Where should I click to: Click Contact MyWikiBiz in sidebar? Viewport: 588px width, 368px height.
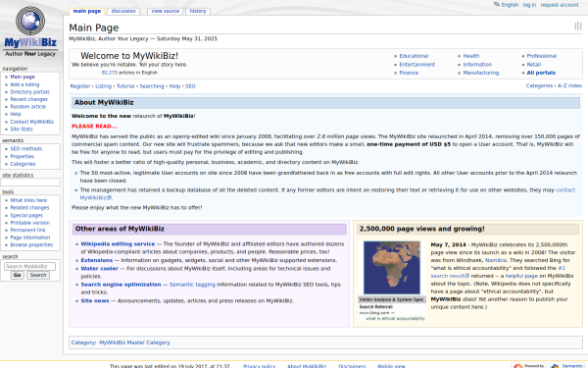[32, 122]
